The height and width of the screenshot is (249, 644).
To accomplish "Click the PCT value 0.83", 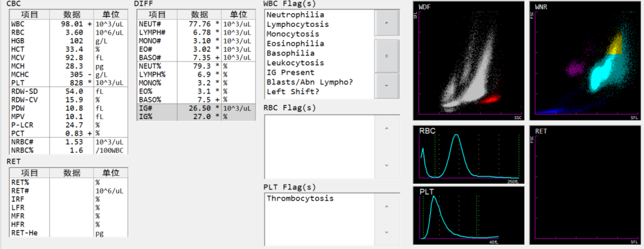I will 76,133.
